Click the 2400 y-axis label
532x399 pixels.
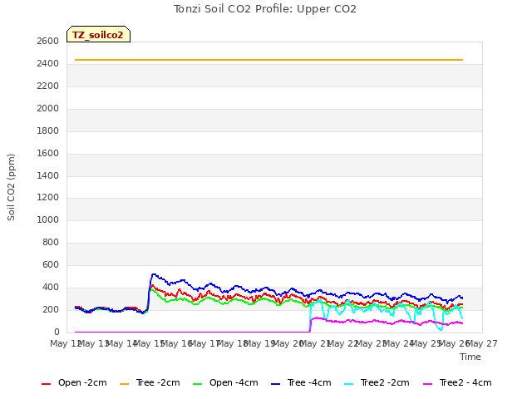coord(48,63)
